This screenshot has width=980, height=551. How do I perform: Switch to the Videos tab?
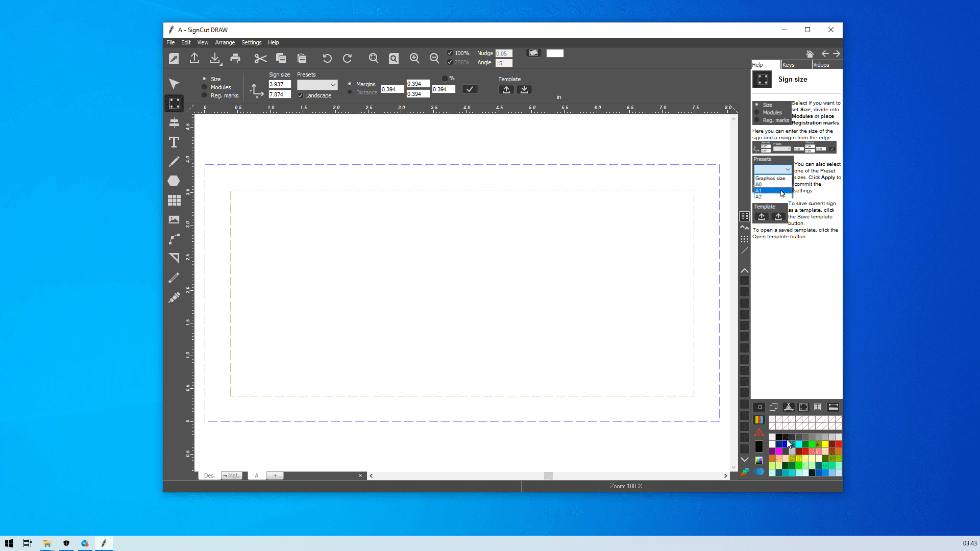(821, 65)
